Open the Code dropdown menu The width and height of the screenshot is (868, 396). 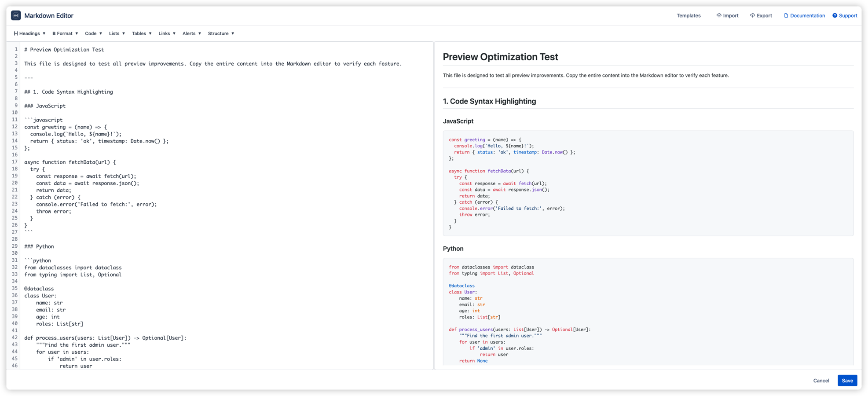(x=93, y=33)
